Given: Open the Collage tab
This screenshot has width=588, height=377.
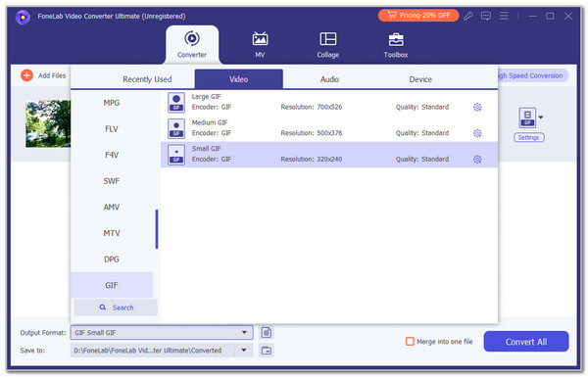Looking at the screenshot, I should coord(327,45).
